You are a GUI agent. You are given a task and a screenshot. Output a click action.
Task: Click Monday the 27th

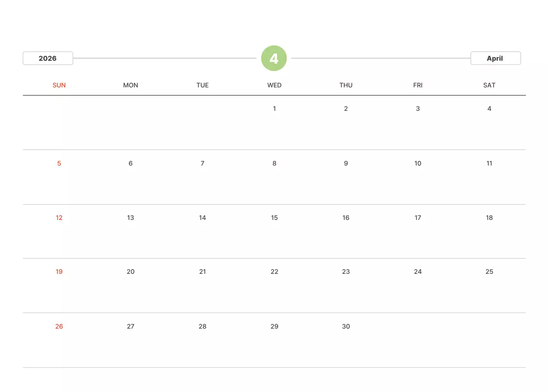[x=131, y=327]
